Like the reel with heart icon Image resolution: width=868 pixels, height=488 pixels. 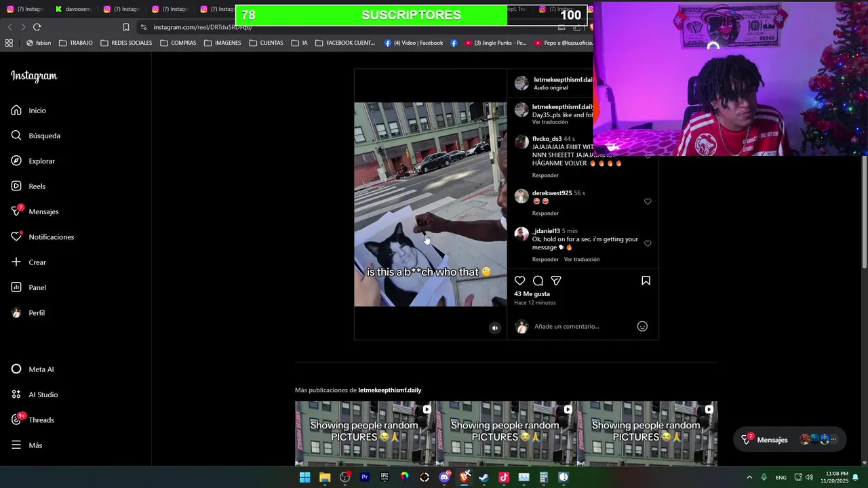tap(519, 281)
